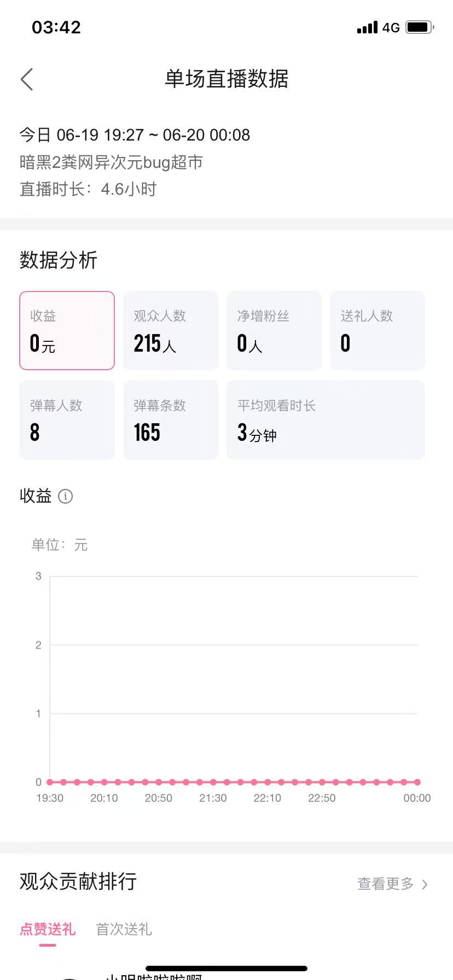Open the info icon beside 收益 heading
The height and width of the screenshot is (980, 453).
click(65, 496)
